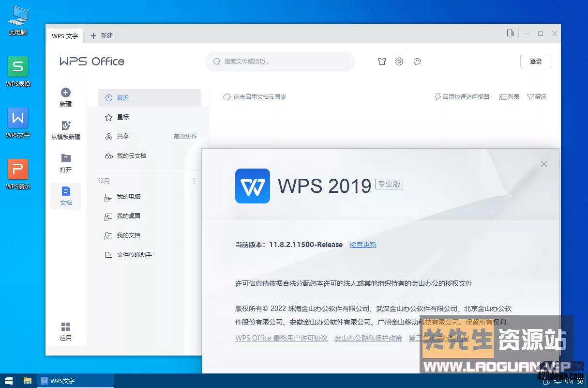Open feedback using the chat bubble icon
This screenshot has height=388, width=588.
click(417, 62)
